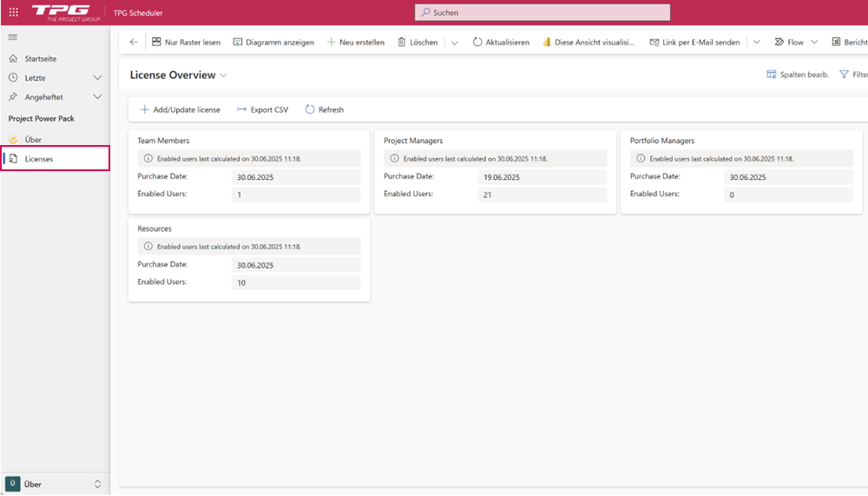868x496 pixels.
Task: Click Neu erstellen
Action: click(x=355, y=42)
